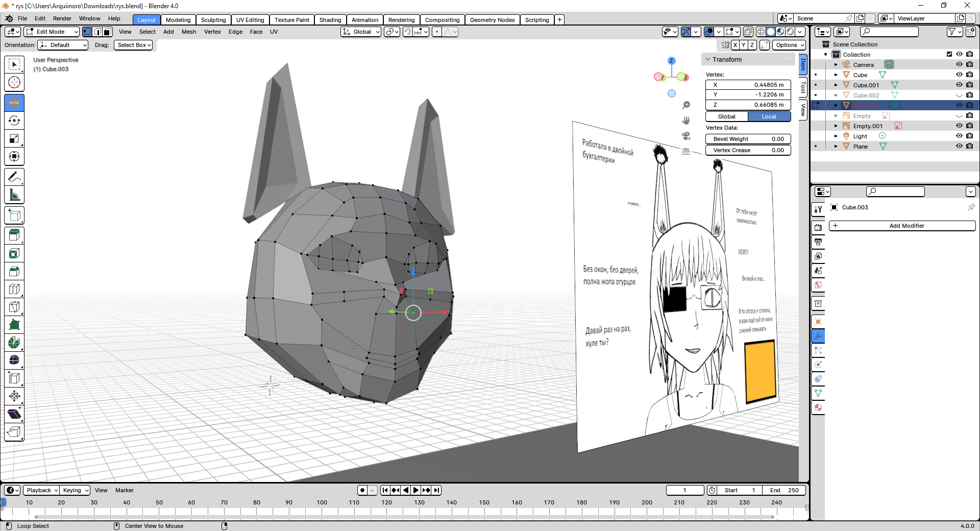Switch to the Sculpting workspace tab
980x531 pixels.
(213, 20)
